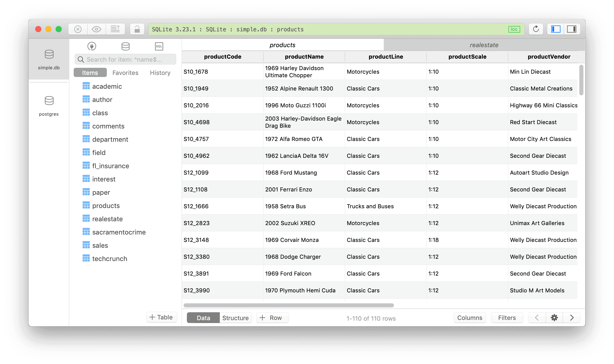
Task: Click the cell 2001 Ferrari Enzo
Action: click(x=304, y=189)
